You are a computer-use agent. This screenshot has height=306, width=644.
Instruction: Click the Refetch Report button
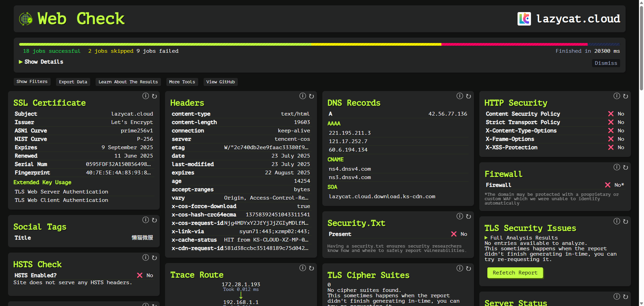point(515,273)
